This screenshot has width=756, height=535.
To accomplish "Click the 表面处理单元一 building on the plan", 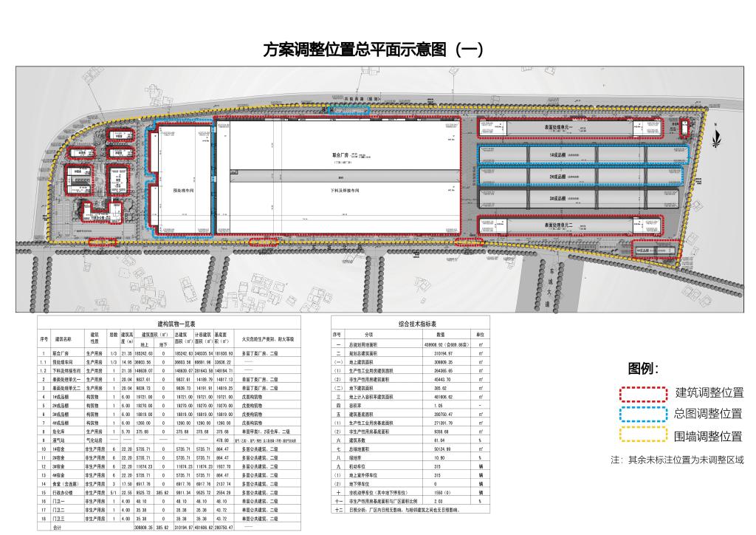I will point(569,128).
